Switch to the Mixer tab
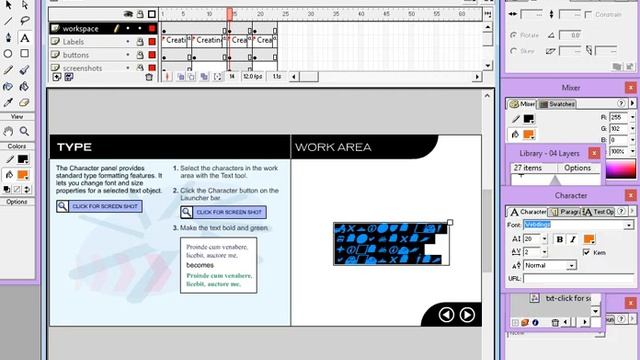 tap(522, 104)
